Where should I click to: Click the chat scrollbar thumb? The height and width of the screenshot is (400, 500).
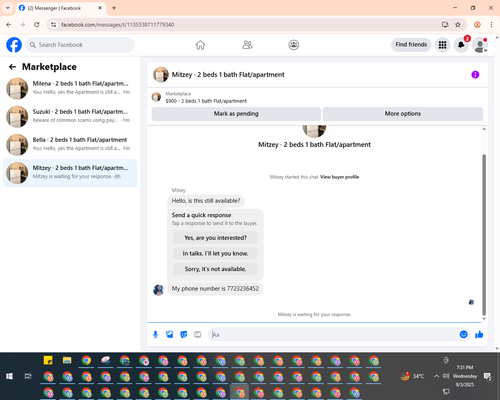pyautogui.click(x=484, y=235)
